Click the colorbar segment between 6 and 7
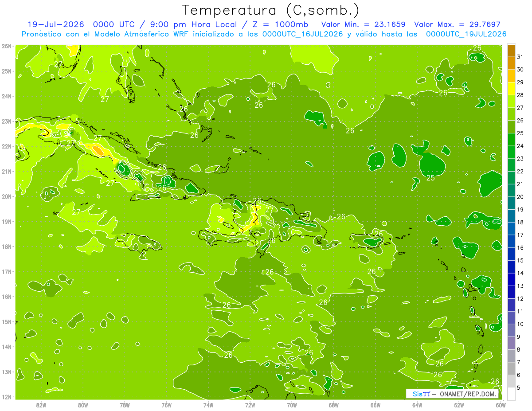This screenshot has width=532, height=411. (511, 369)
